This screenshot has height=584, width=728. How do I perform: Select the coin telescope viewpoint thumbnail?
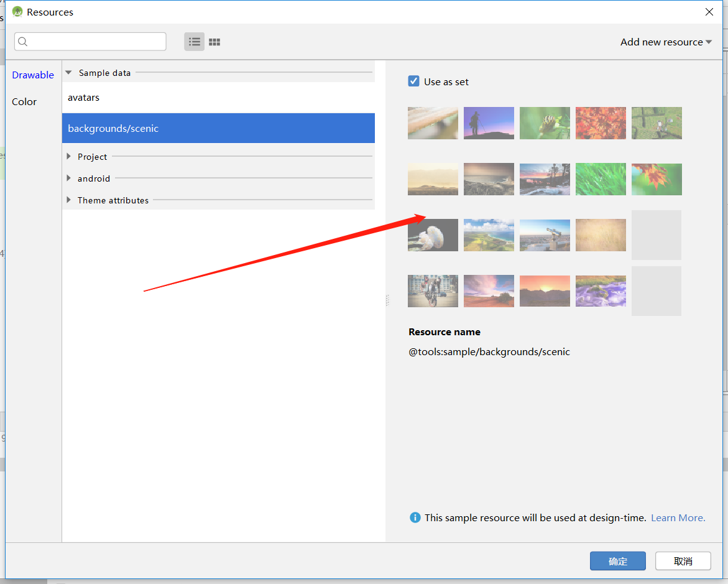(x=545, y=235)
